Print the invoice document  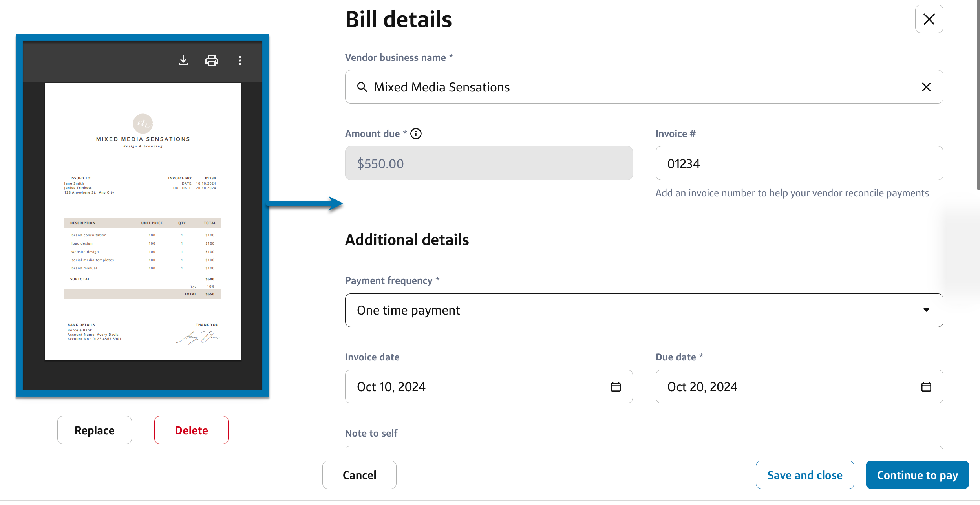211,60
